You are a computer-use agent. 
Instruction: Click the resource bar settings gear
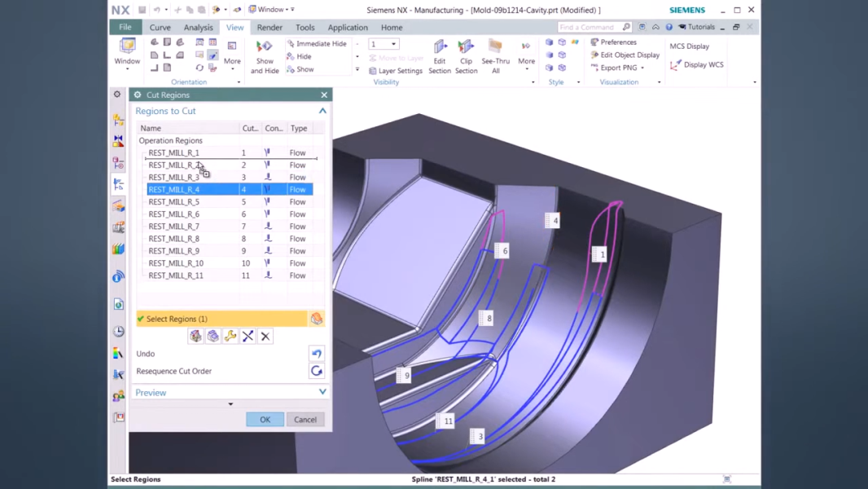(117, 95)
